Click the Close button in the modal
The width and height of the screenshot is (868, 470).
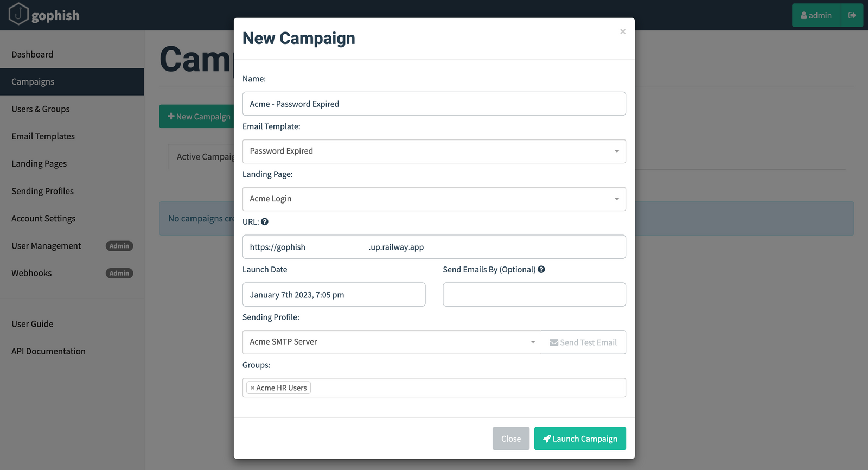tap(510, 439)
